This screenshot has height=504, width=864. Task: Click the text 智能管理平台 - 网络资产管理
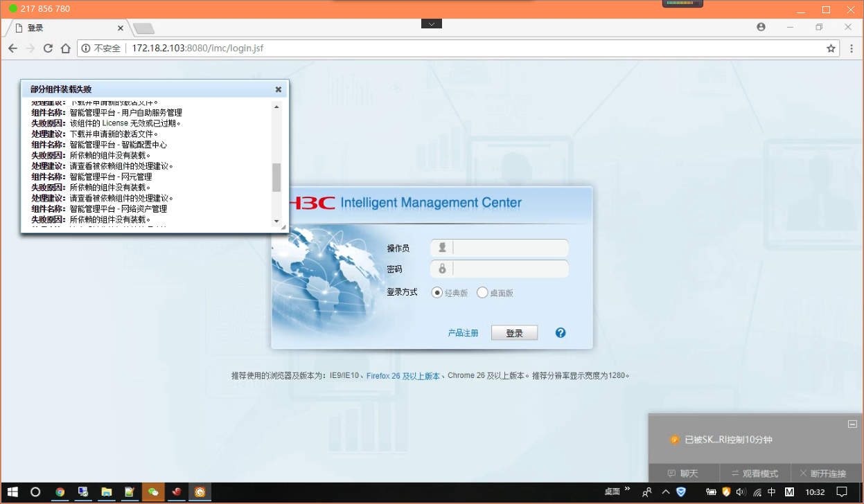pos(118,208)
